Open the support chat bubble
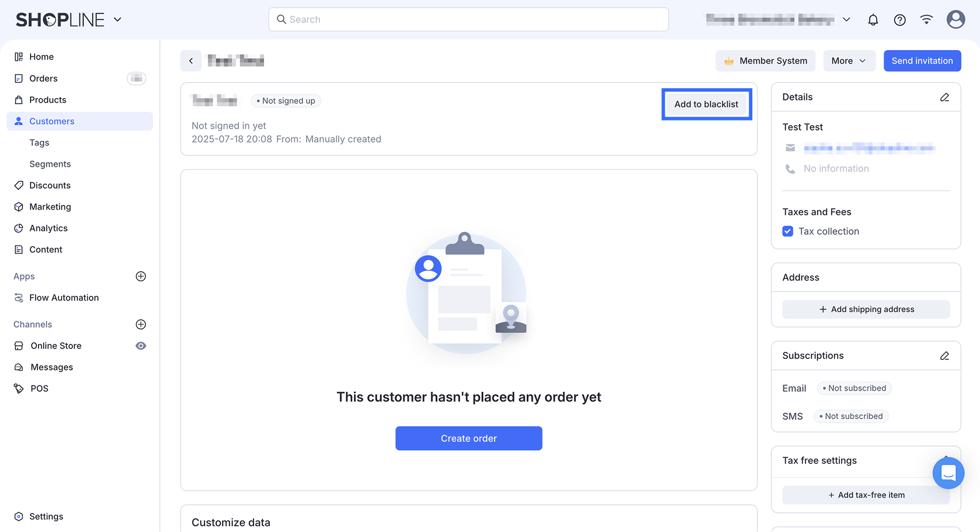Image resolution: width=980 pixels, height=532 pixels. pos(948,473)
